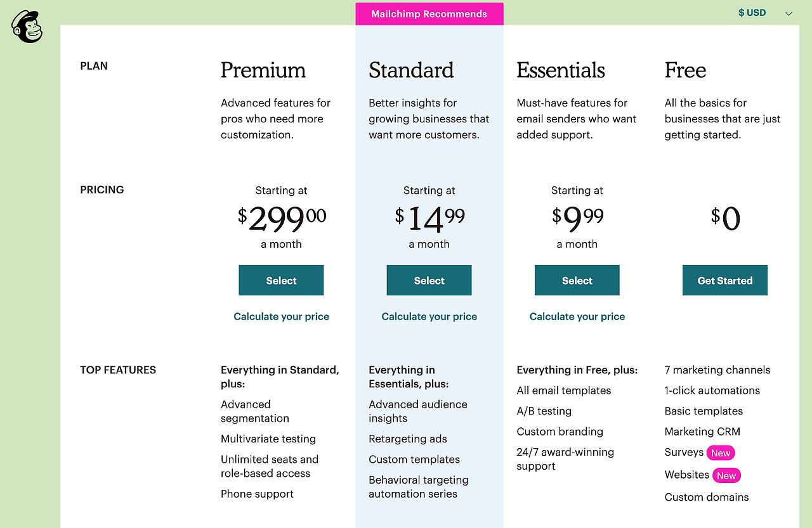Click the New badge beside Websites
812x528 pixels.
point(726,475)
